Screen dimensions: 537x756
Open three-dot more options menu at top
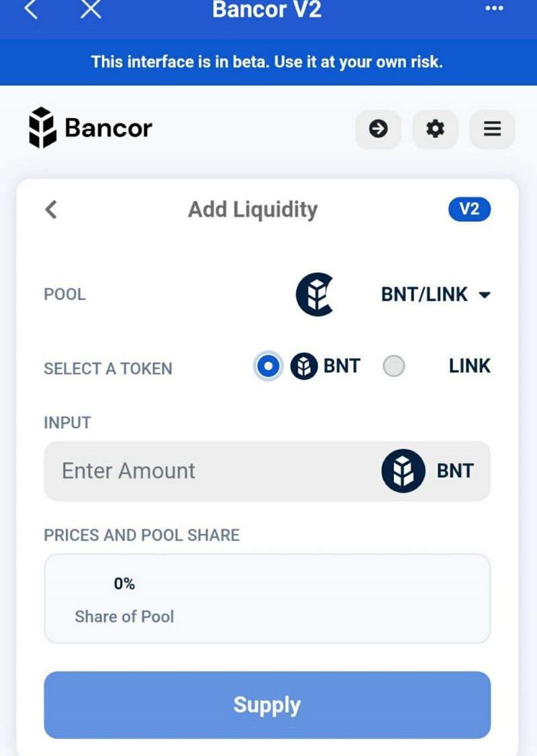[x=493, y=8]
